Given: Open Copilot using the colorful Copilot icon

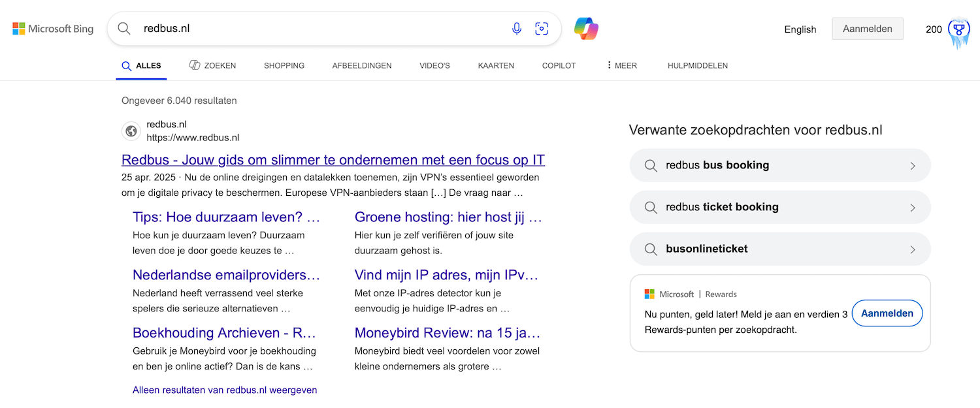Looking at the screenshot, I should [586, 28].
